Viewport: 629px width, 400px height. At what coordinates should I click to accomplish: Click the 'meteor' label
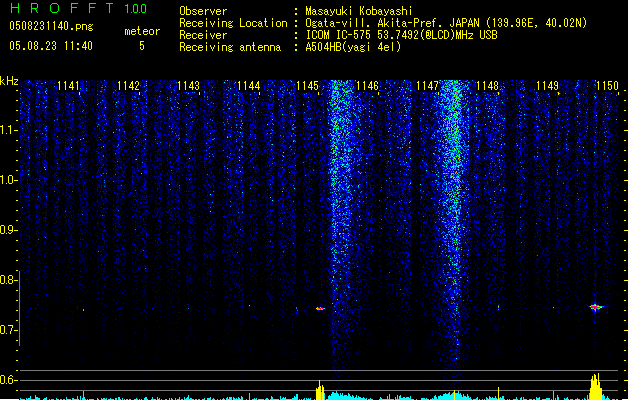pos(142,31)
